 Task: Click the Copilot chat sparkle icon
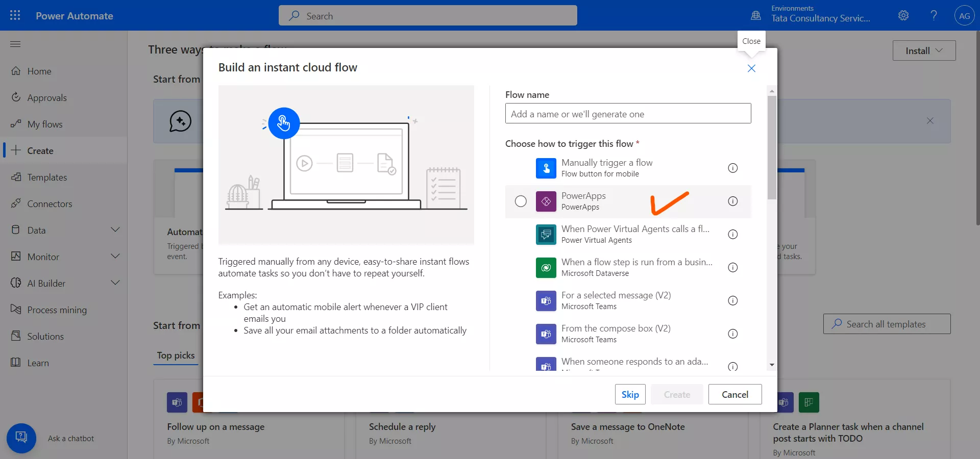tap(180, 121)
